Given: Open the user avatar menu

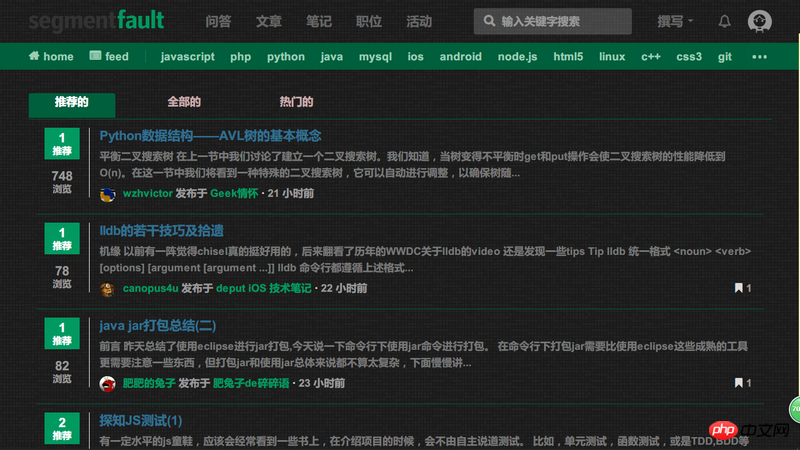Looking at the screenshot, I should point(759,21).
